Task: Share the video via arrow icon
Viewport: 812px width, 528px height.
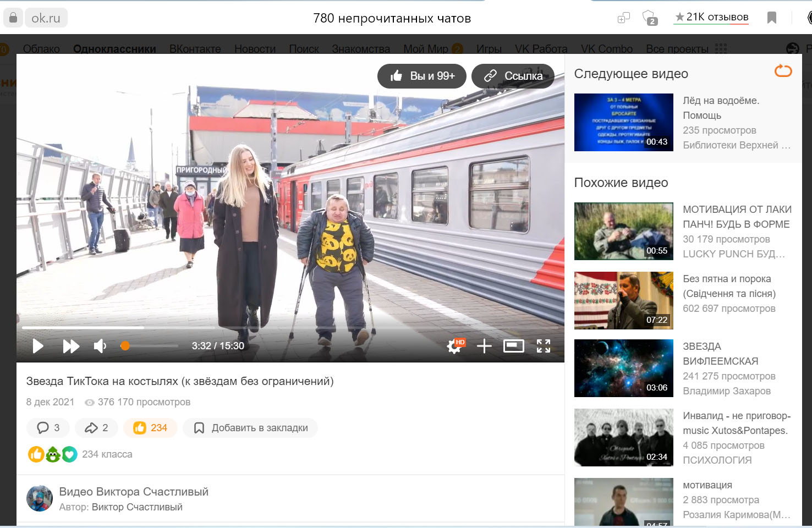Action: [96, 428]
